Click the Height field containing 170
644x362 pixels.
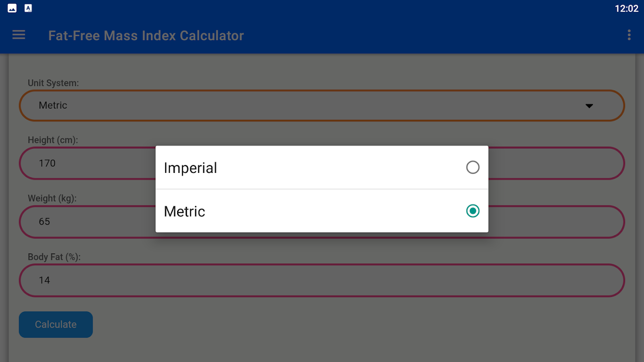(x=91, y=163)
